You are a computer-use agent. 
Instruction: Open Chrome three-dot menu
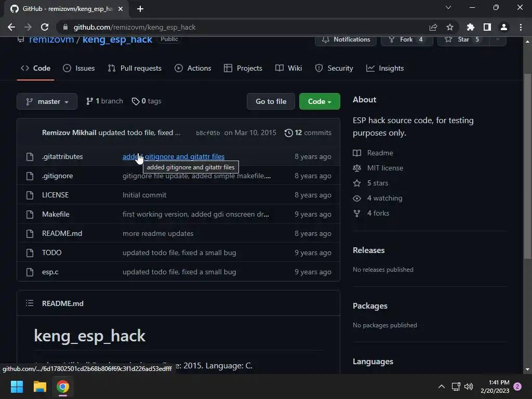(521, 27)
